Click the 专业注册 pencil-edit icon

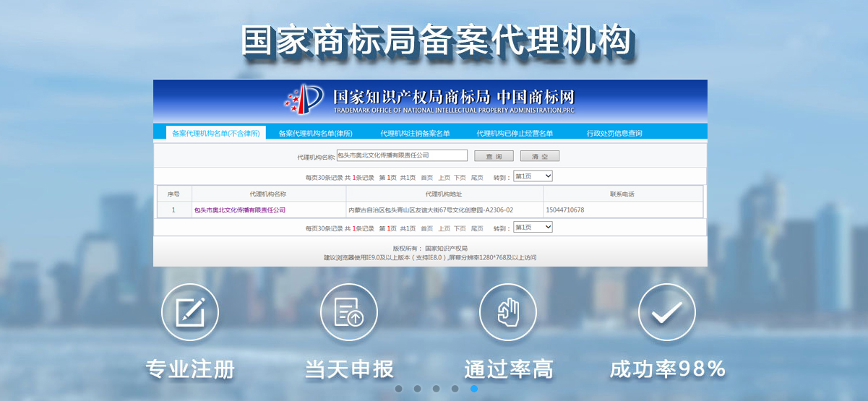pyautogui.click(x=190, y=312)
